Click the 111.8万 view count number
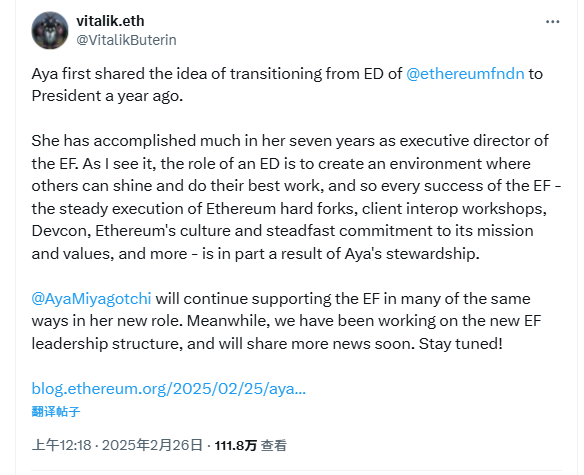This screenshot has width=584, height=475. 236,446
